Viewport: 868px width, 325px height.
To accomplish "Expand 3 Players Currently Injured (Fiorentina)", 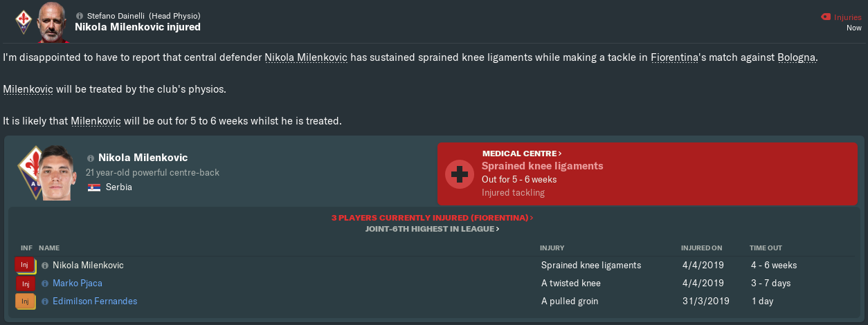I will [x=433, y=218].
